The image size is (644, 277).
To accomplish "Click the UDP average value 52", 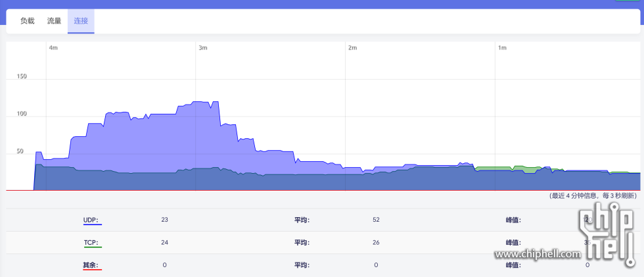I will pos(376,220).
